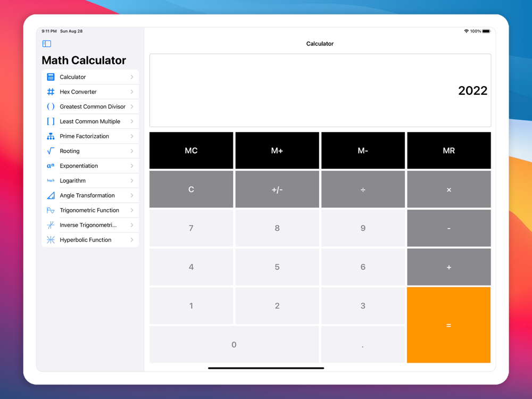The height and width of the screenshot is (399, 532).
Task: Tap the orange equals button
Action: (x=449, y=325)
